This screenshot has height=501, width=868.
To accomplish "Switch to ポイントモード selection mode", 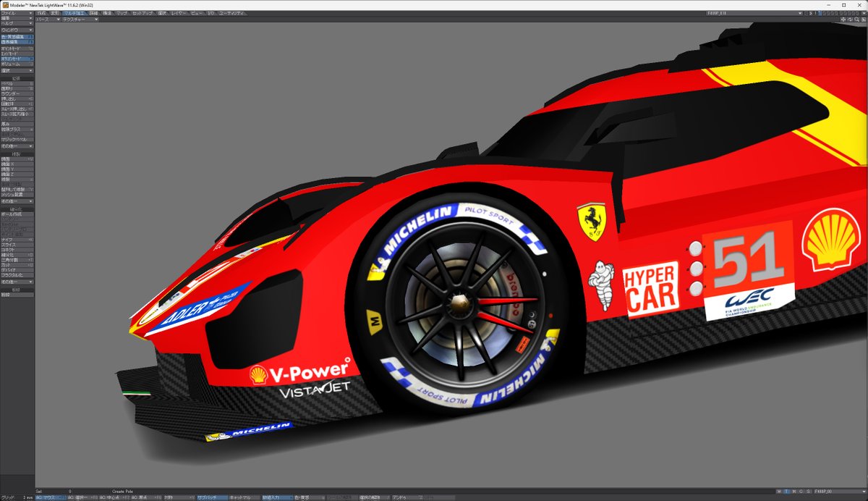I will coord(17,49).
